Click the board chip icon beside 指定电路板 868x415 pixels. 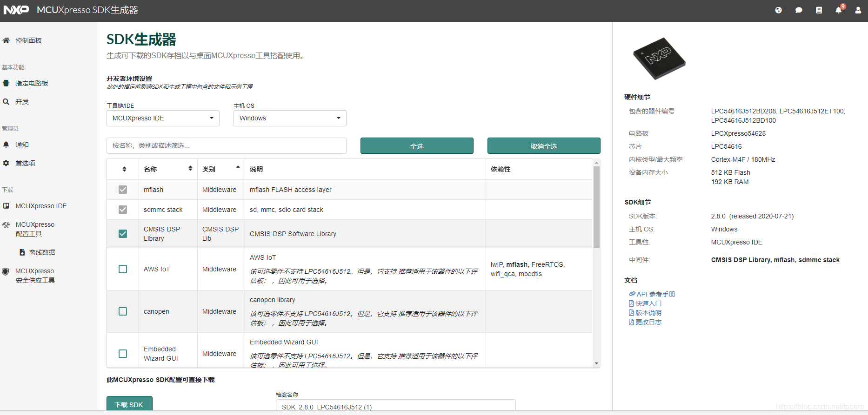click(6, 83)
